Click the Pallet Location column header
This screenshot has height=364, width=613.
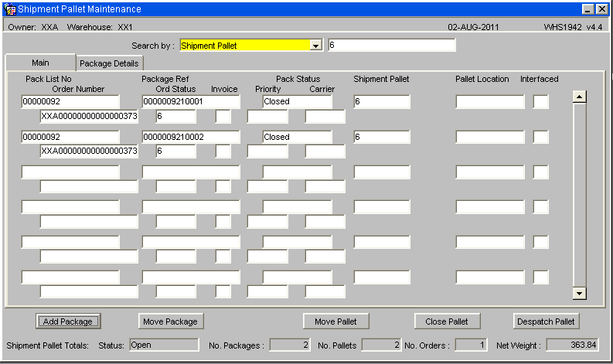coord(482,79)
